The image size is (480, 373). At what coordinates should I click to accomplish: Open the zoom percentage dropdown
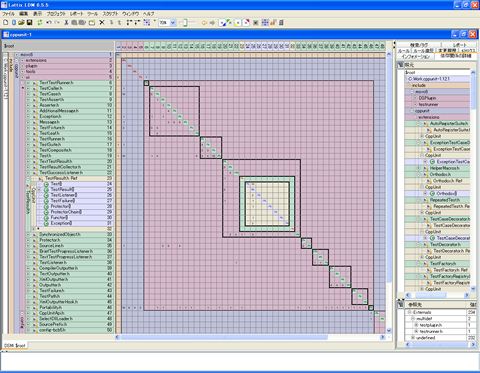pyautogui.click(x=173, y=23)
